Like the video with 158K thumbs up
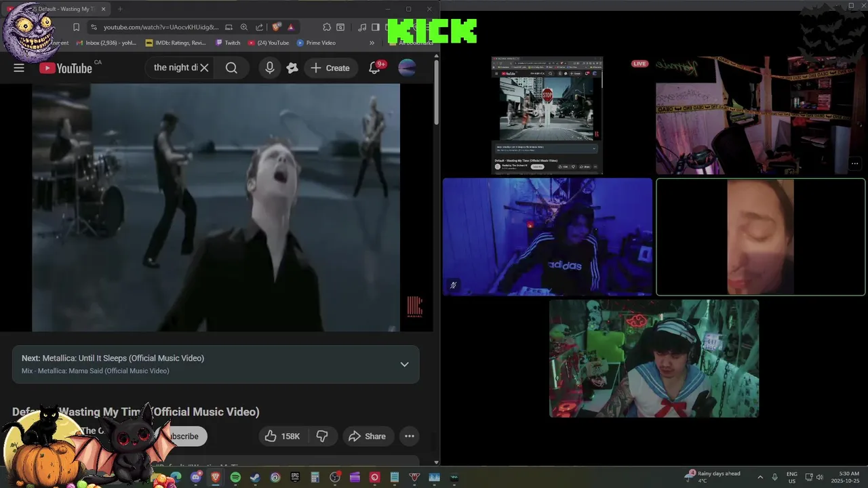 point(283,436)
